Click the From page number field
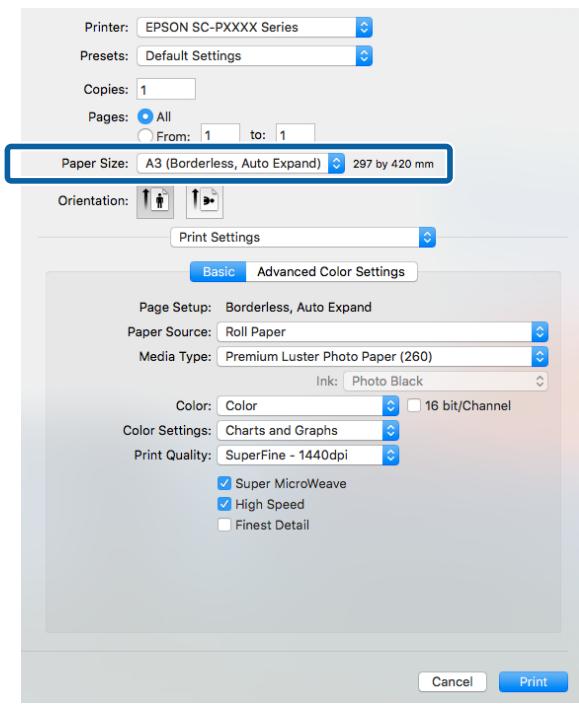The width and height of the screenshot is (579, 704). click(220, 134)
